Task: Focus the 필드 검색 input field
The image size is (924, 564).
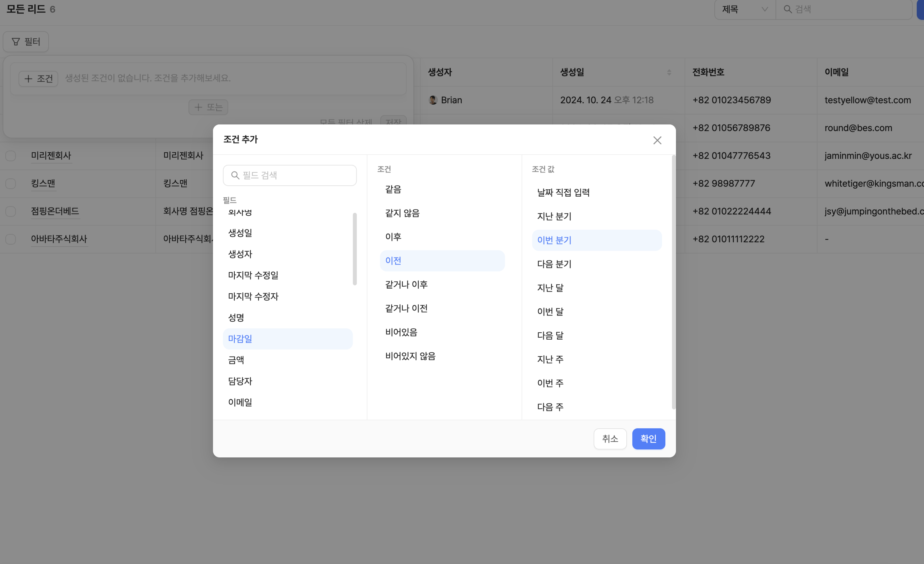Action: pos(296,175)
